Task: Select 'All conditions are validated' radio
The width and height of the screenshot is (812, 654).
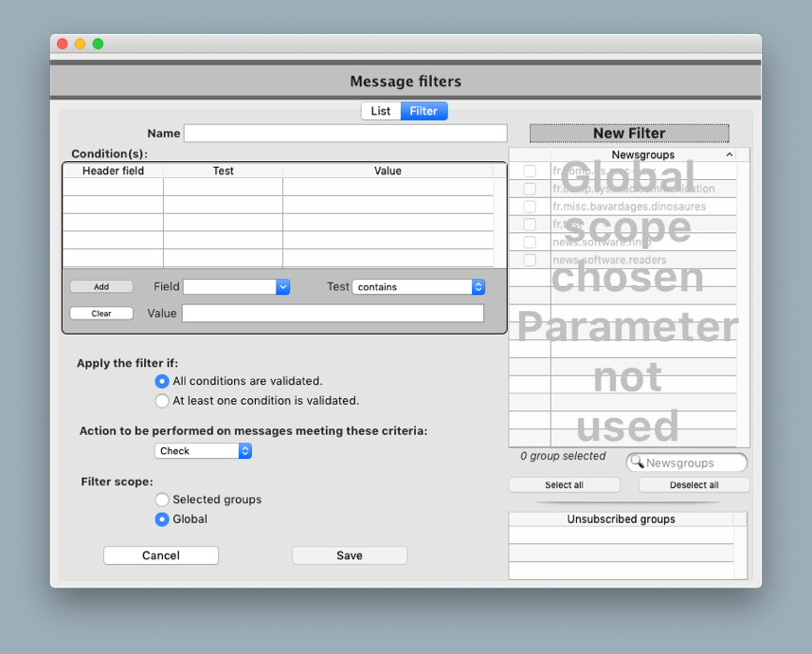Action: pyautogui.click(x=162, y=381)
